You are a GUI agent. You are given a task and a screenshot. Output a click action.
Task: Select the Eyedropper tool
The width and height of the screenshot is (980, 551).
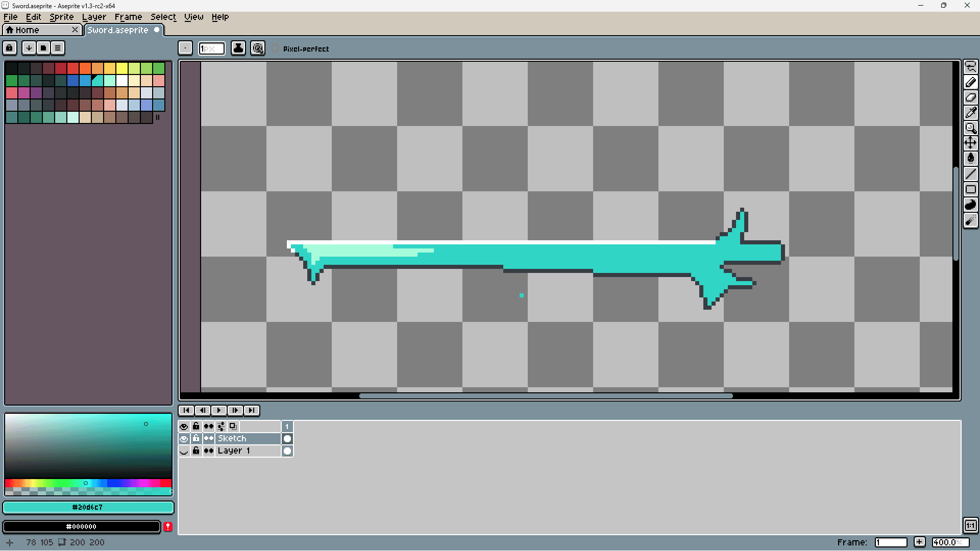coord(970,112)
